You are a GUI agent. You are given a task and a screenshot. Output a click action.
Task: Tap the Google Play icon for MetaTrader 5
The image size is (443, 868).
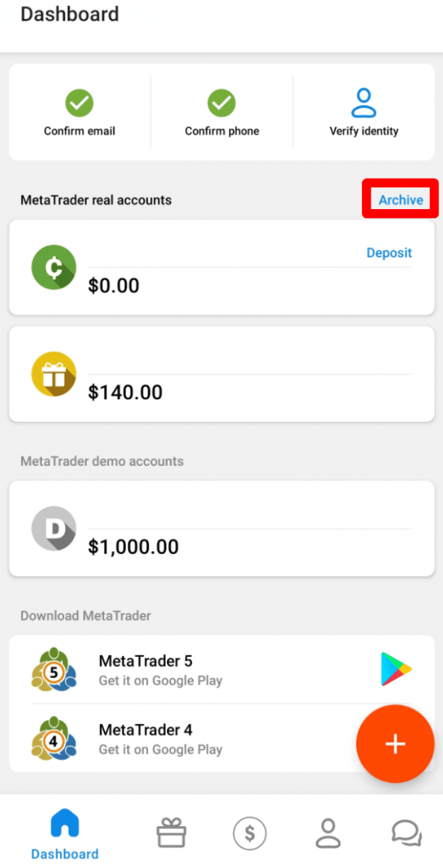coord(395,669)
